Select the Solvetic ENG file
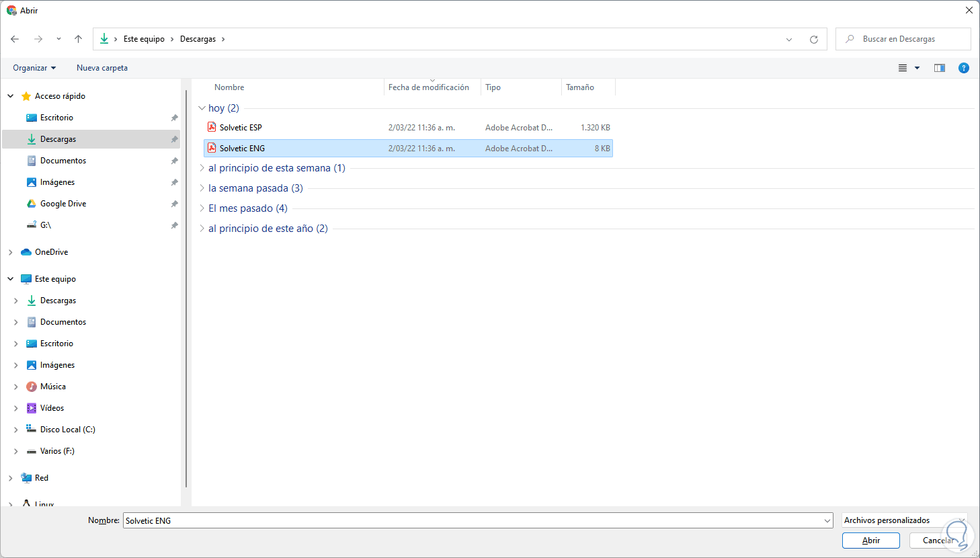The height and width of the screenshot is (558, 980). pyautogui.click(x=408, y=149)
